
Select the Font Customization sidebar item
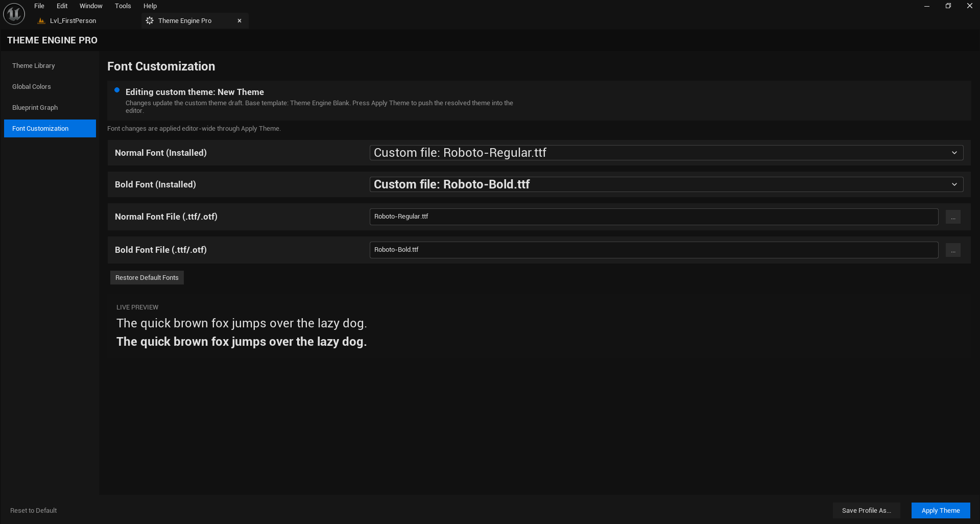coord(50,129)
